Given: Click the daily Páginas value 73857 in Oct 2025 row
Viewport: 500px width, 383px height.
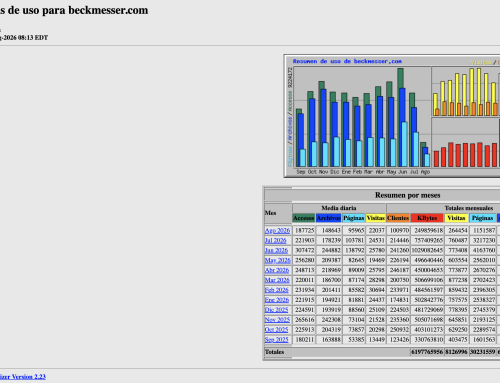Looking at the screenshot, I should [x=356, y=330].
